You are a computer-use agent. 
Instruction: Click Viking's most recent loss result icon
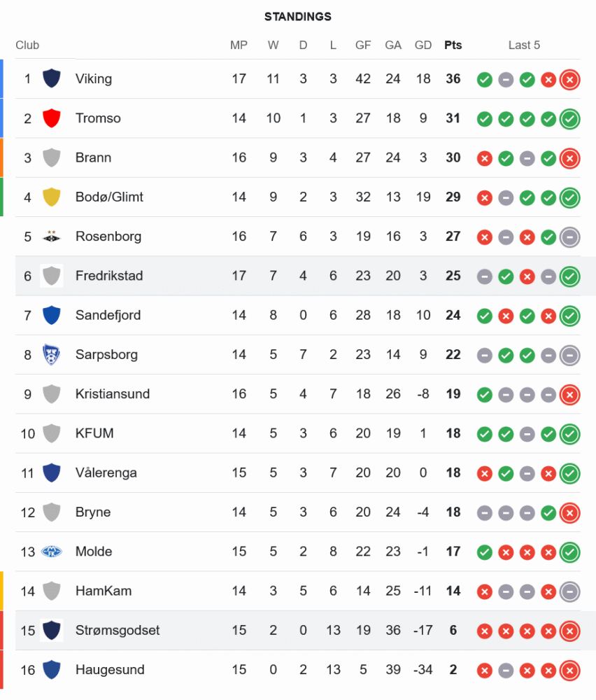[570, 79]
